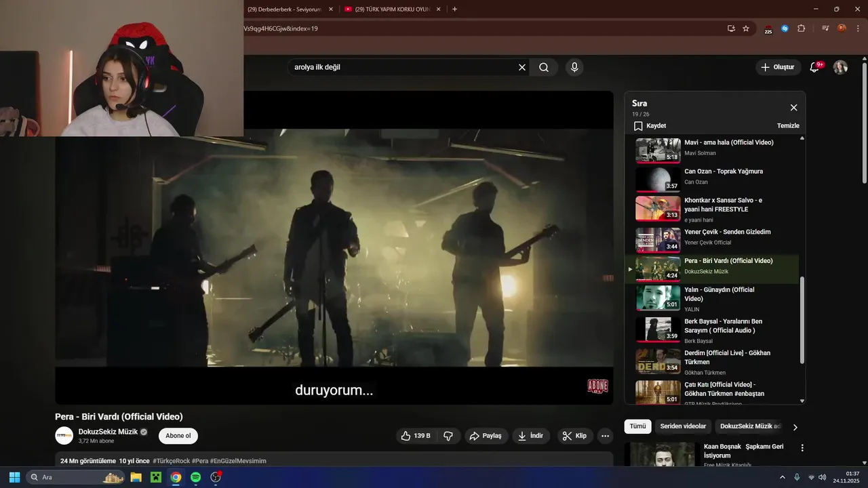868x488 pixels.
Task: Play Yalın - Günaydın from queue
Action: (712, 298)
